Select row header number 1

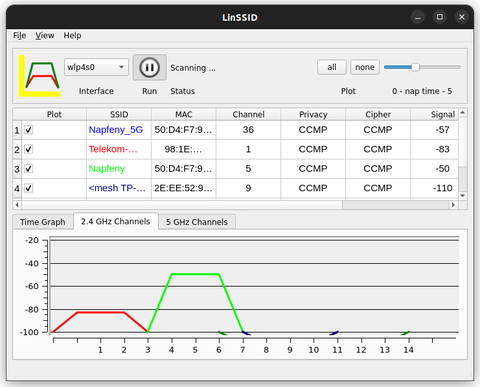[17, 130]
